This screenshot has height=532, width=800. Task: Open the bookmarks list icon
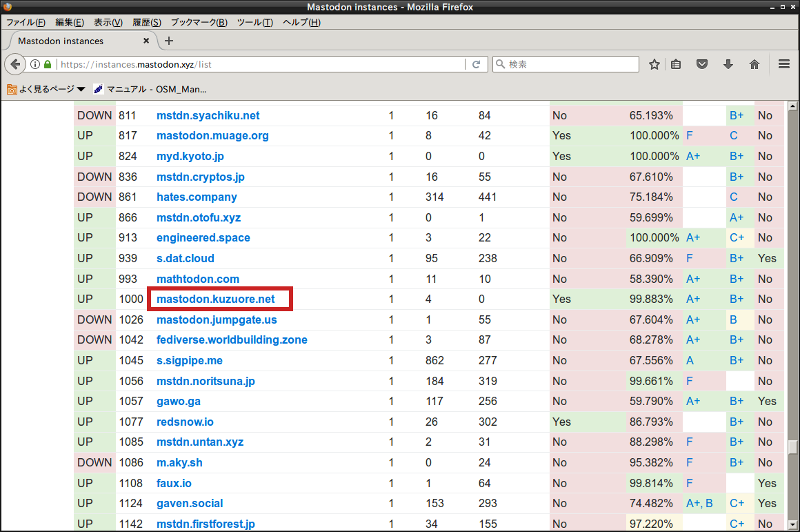(x=676, y=64)
